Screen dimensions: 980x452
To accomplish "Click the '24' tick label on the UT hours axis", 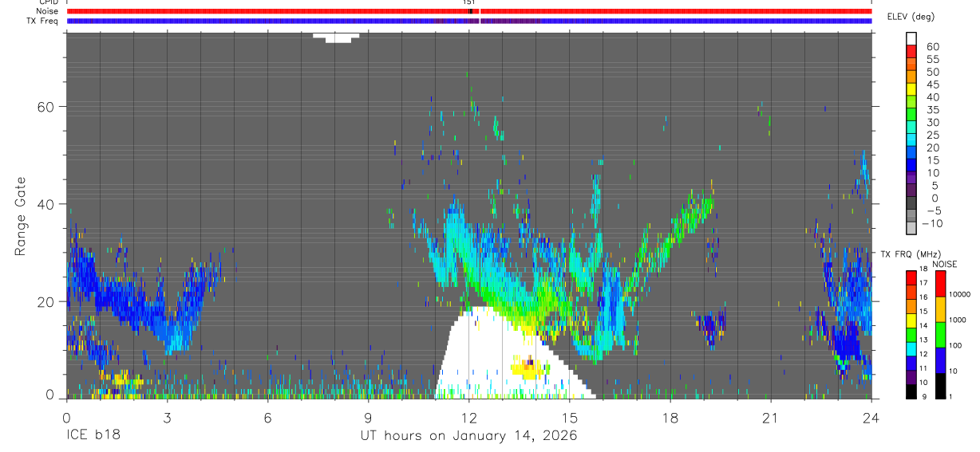I will [871, 418].
